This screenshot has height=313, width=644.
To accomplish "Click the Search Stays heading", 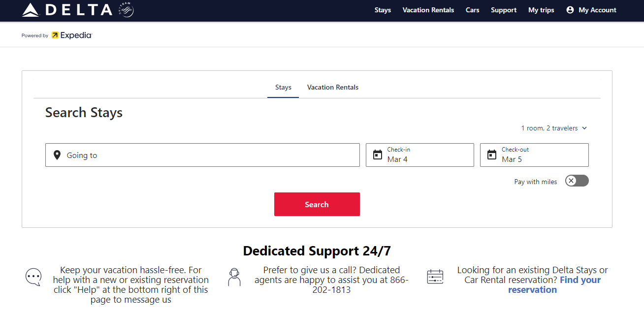I will [x=84, y=113].
